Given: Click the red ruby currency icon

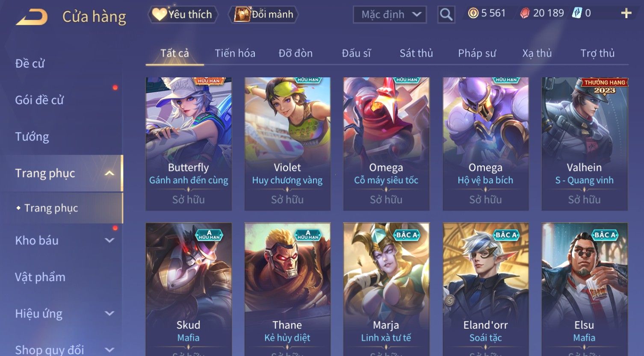Looking at the screenshot, I should coord(524,14).
